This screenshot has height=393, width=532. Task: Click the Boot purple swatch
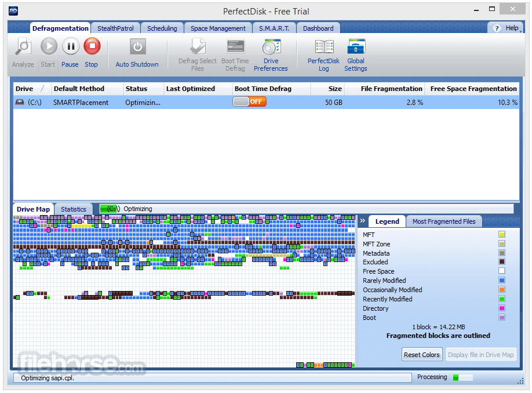click(x=502, y=317)
